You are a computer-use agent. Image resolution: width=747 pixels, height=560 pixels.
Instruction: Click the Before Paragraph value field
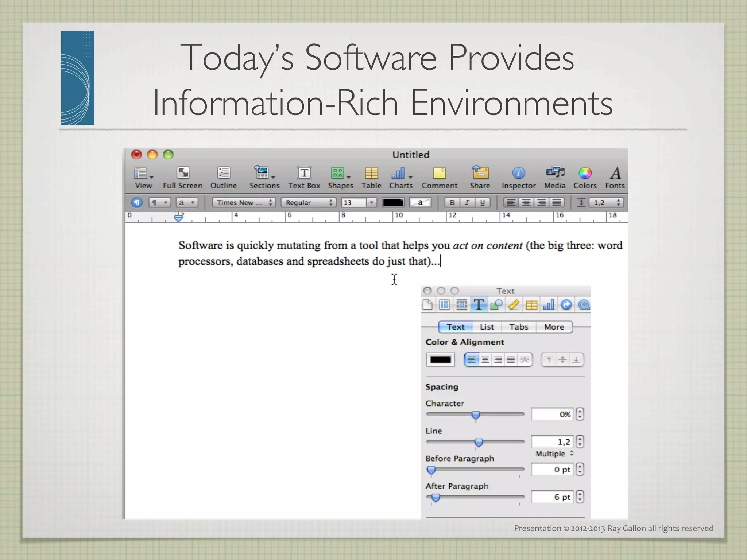coord(552,469)
